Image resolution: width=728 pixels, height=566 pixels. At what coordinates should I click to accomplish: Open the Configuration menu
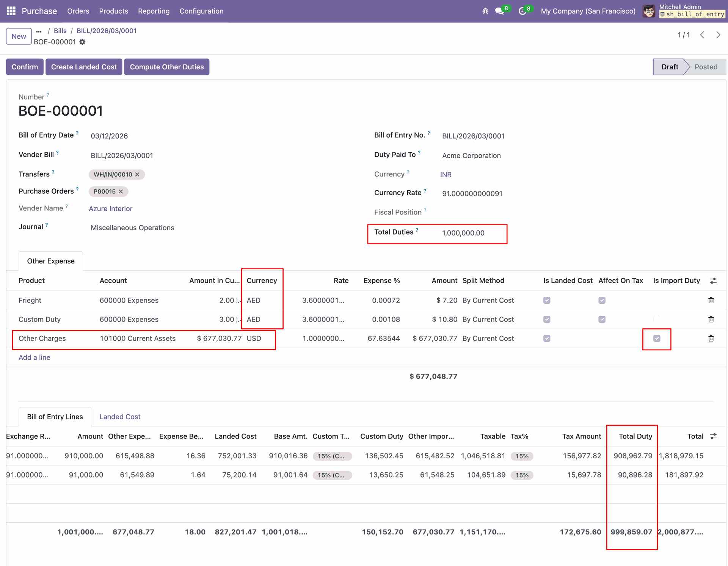click(x=201, y=11)
